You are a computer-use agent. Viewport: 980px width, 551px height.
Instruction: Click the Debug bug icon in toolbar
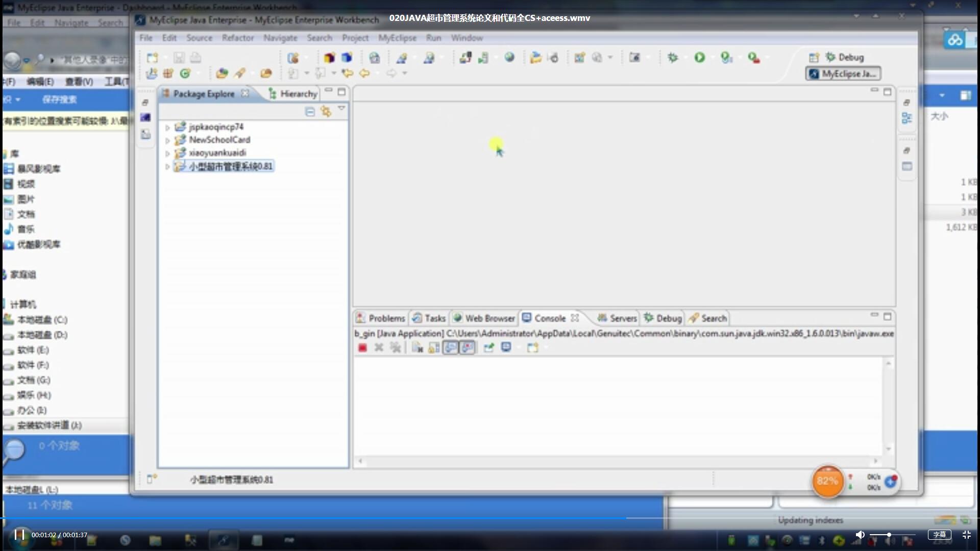click(673, 58)
